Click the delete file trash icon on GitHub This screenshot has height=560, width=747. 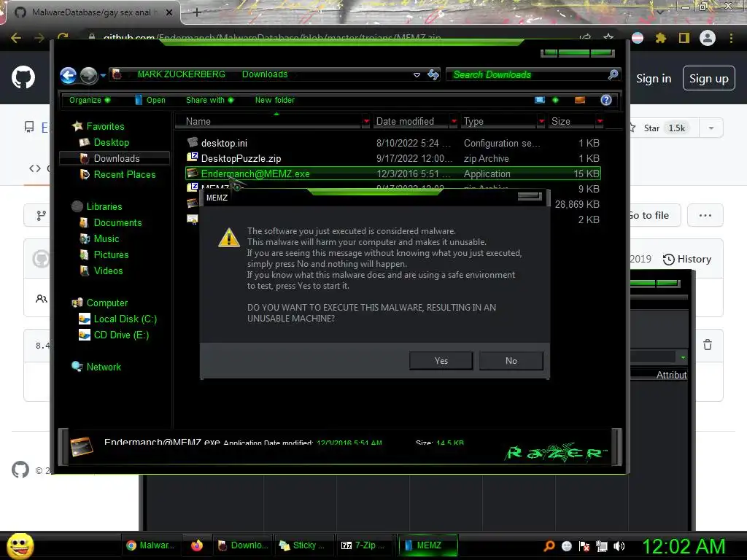[708, 344]
